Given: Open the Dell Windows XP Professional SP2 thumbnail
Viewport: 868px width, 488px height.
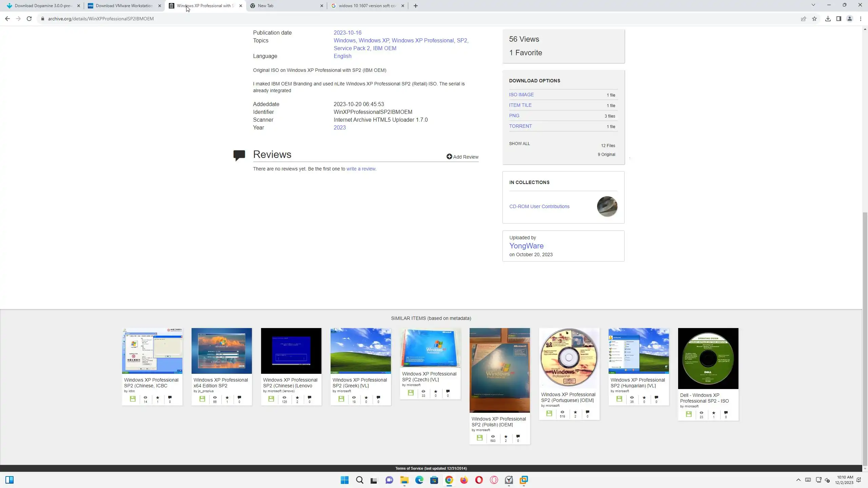Looking at the screenshot, I should [708, 358].
